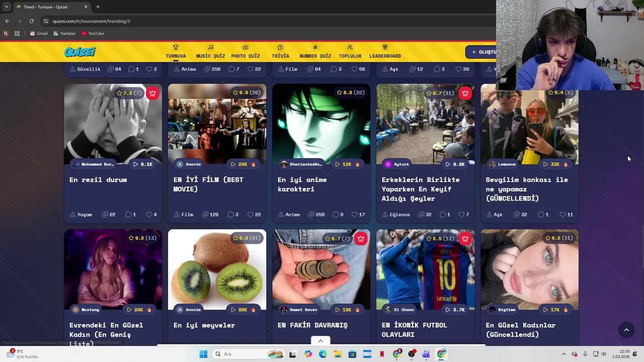This screenshot has height=362, width=644.
Task: Select Yaşam category on En rezil durum
Action: [81, 215]
